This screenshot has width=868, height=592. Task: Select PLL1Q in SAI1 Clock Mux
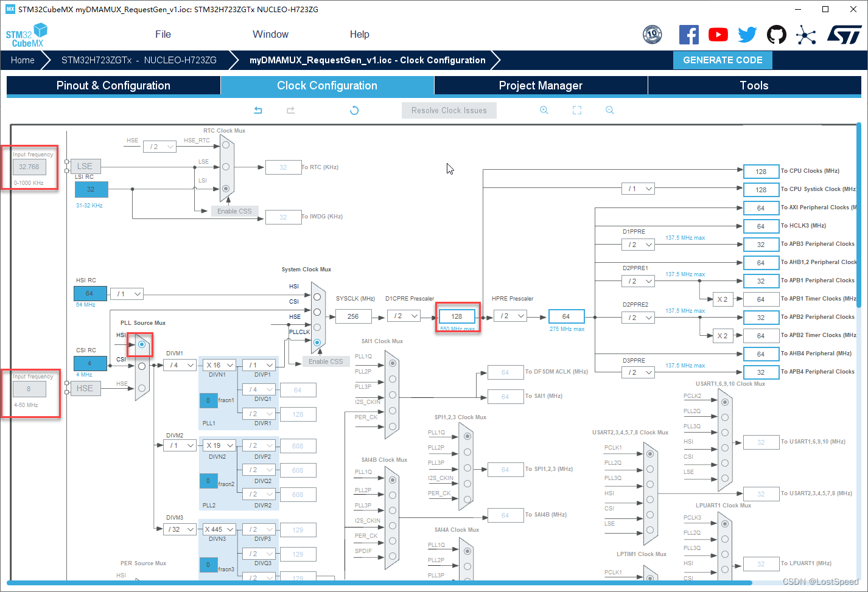tap(393, 363)
